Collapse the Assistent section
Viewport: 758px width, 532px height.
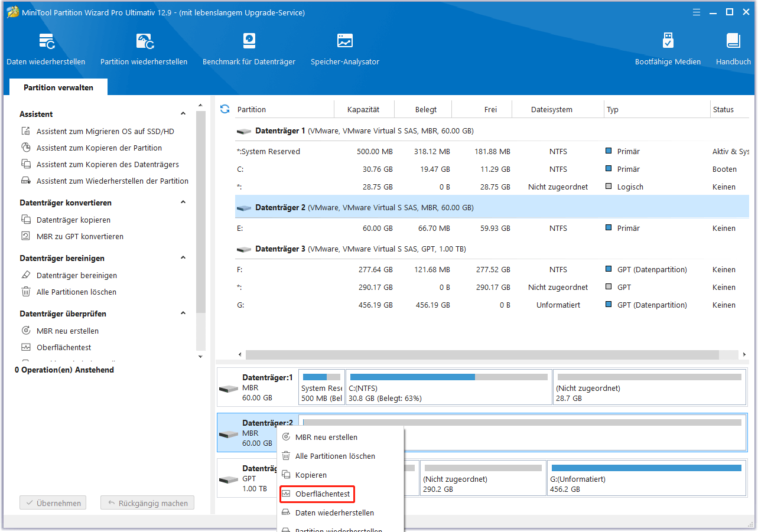183,114
